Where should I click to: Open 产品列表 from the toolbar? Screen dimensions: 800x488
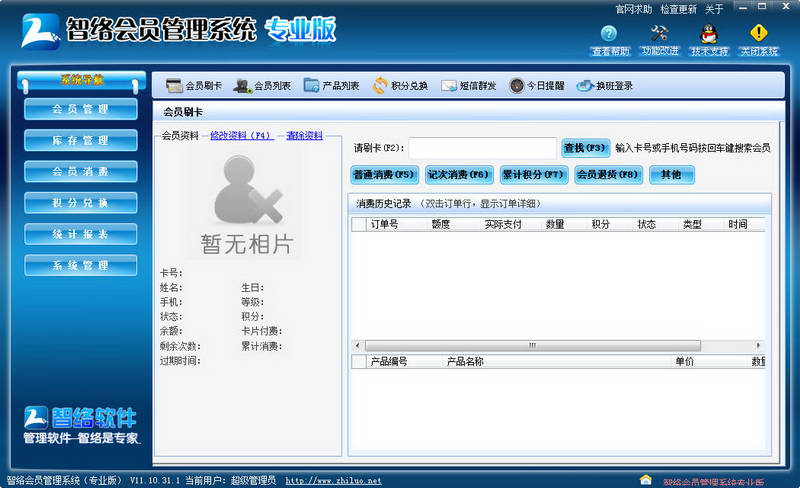(311, 86)
